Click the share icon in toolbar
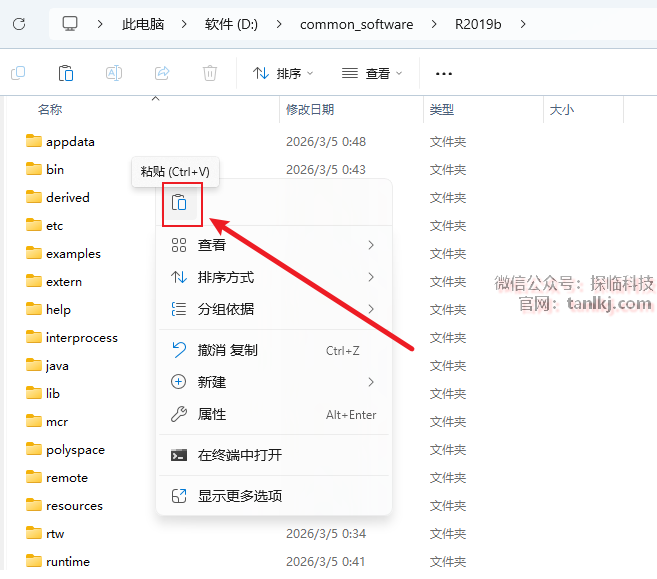 [162, 73]
